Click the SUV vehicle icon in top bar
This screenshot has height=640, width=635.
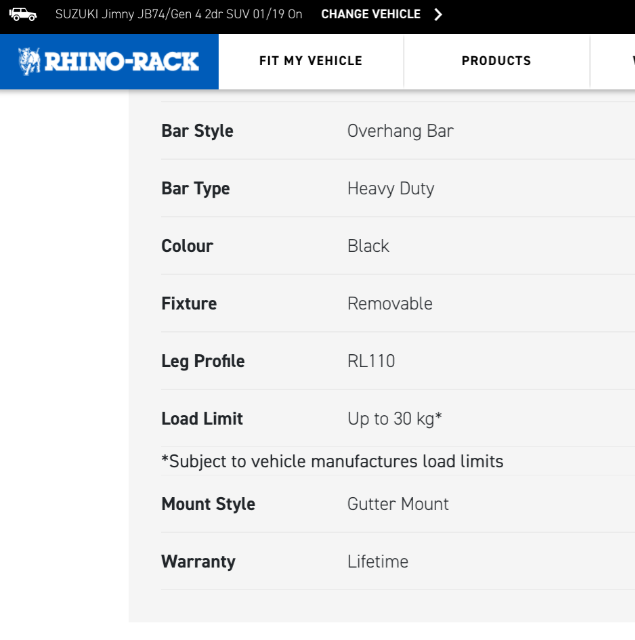(23, 15)
